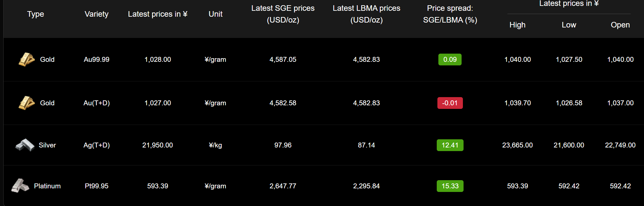Click the Latest LBMA prices column header
This screenshot has width=644, height=206.
click(366, 14)
